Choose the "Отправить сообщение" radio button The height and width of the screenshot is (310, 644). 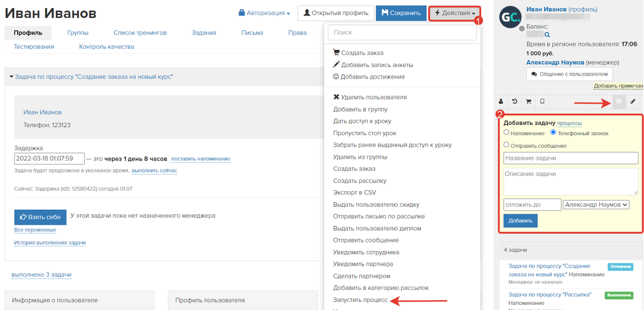506,145
